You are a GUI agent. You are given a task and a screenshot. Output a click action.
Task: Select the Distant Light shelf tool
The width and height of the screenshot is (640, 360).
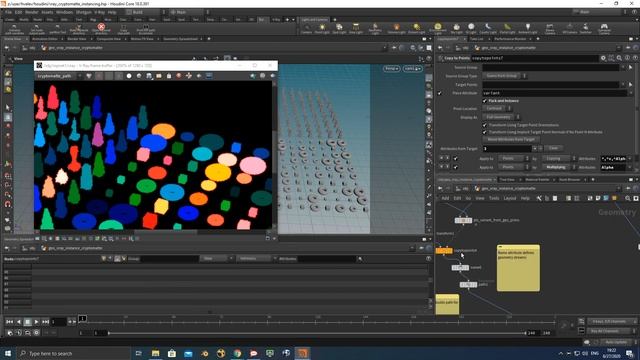[417, 29]
